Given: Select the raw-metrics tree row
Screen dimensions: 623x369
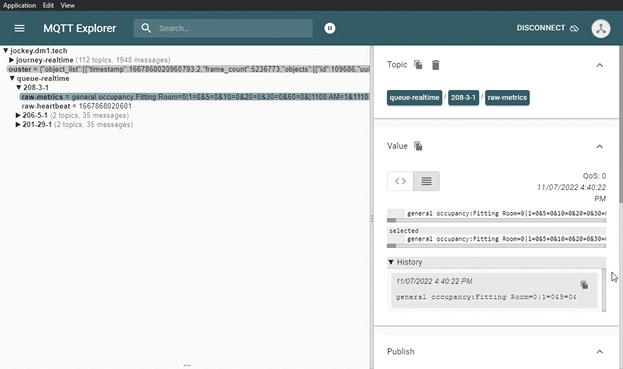Looking at the screenshot, I should (195, 97).
